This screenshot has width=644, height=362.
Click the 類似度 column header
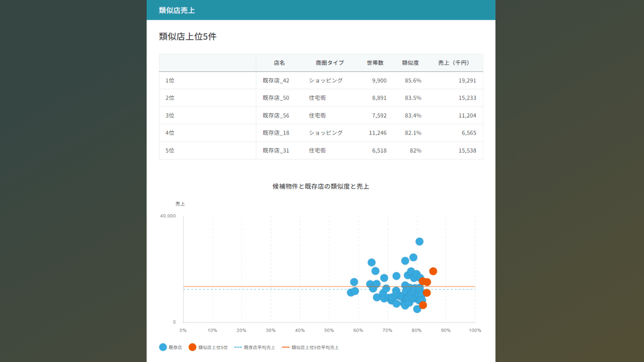click(410, 63)
